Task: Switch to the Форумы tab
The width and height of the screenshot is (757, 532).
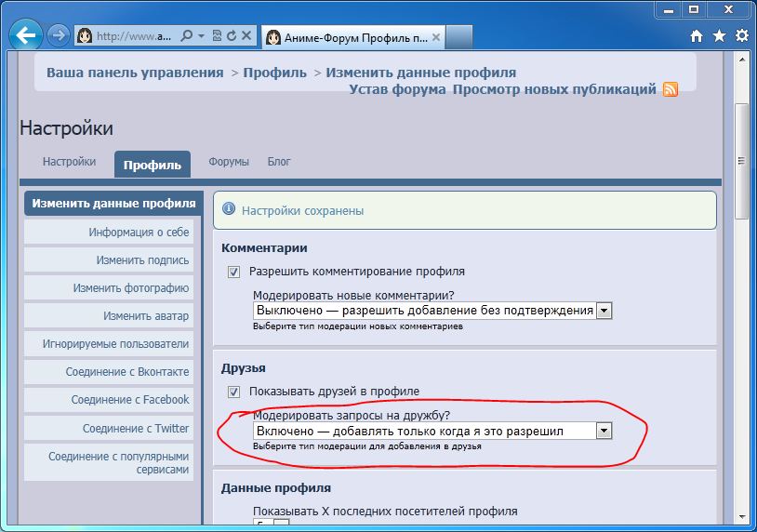Action: pyautogui.click(x=229, y=162)
